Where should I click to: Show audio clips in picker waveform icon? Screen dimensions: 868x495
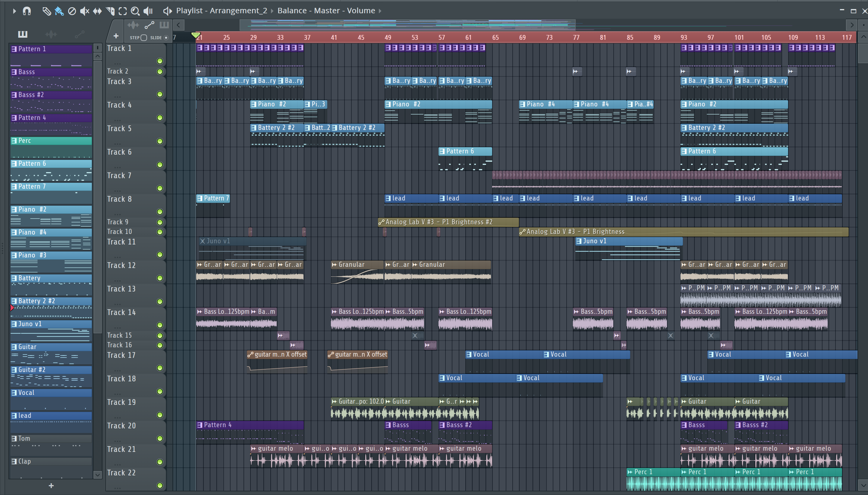(x=51, y=34)
